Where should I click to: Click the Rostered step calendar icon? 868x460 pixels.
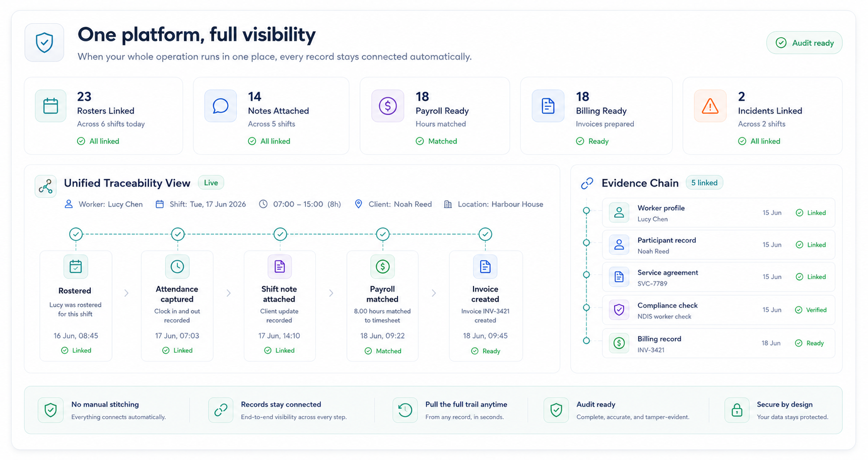tap(76, 267)
